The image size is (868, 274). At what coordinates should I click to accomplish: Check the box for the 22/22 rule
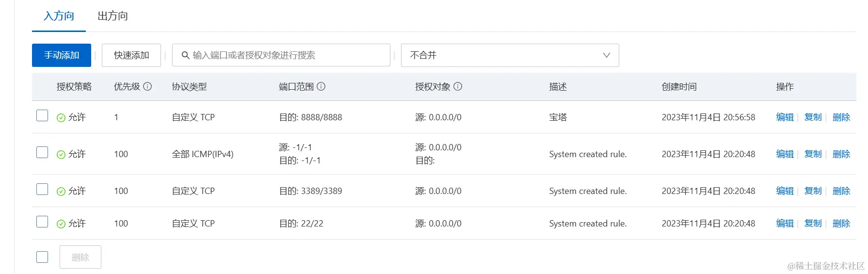[42, 222]
